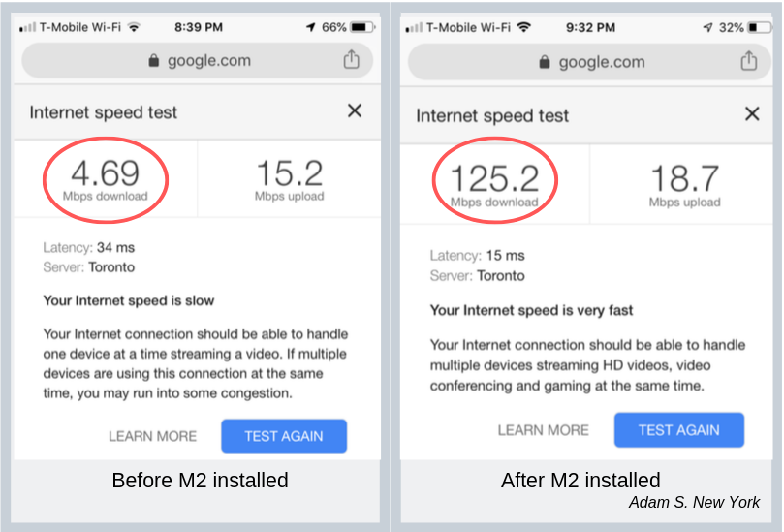Open LEARN MORE in the right panel
The width and height of the screenshot is (784, 532).
point(544,430)
